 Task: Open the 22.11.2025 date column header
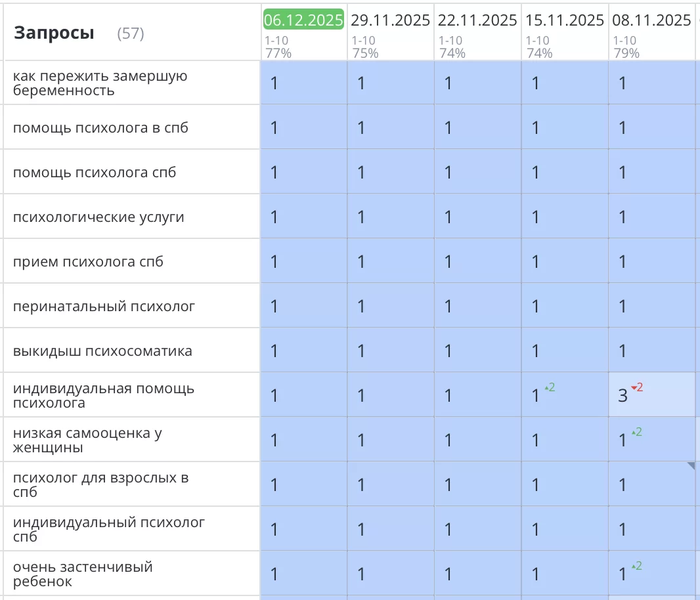477,20
